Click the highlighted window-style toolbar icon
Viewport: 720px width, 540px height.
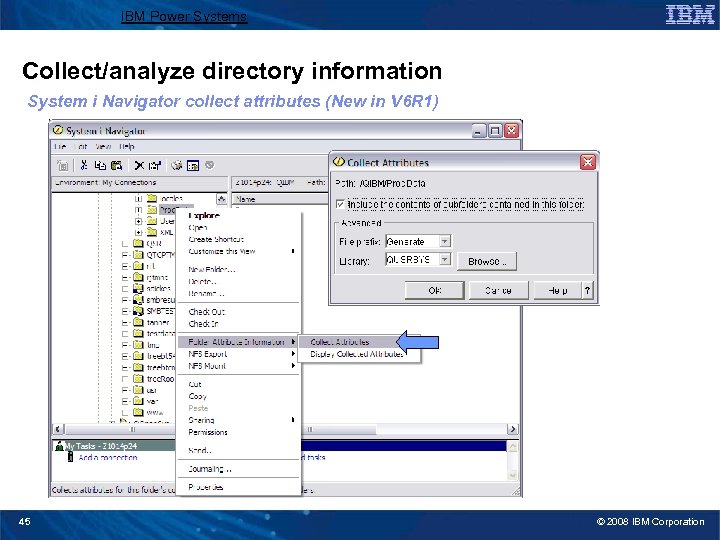tap(193, 165)
